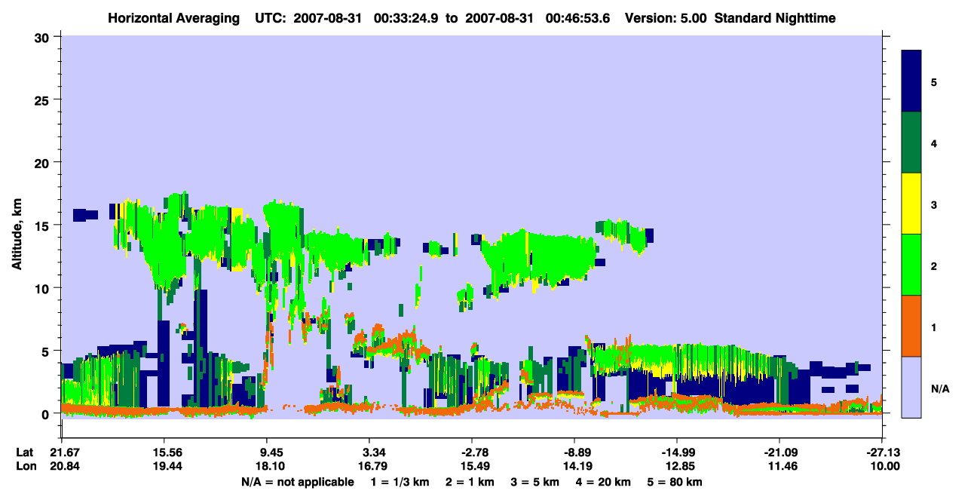Click the y-axis tick label 25

point(44,100)
